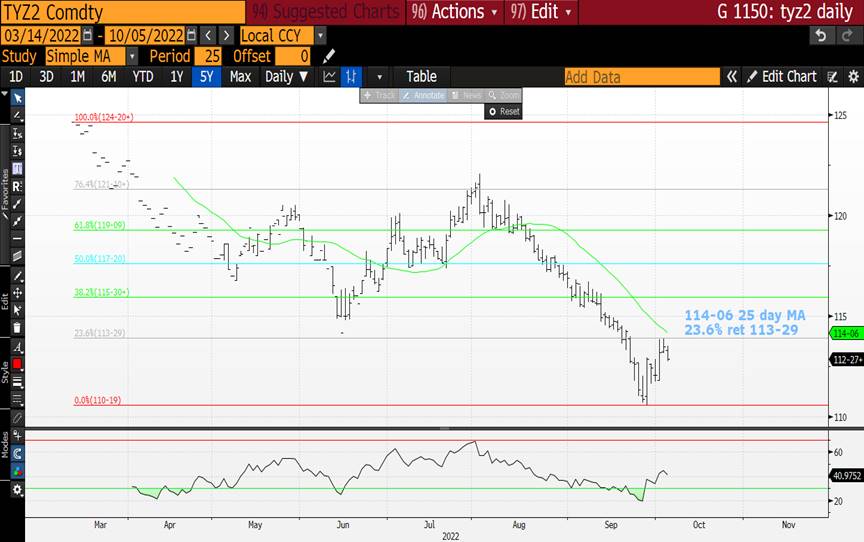Click the Add Data input field

[642, 77]
